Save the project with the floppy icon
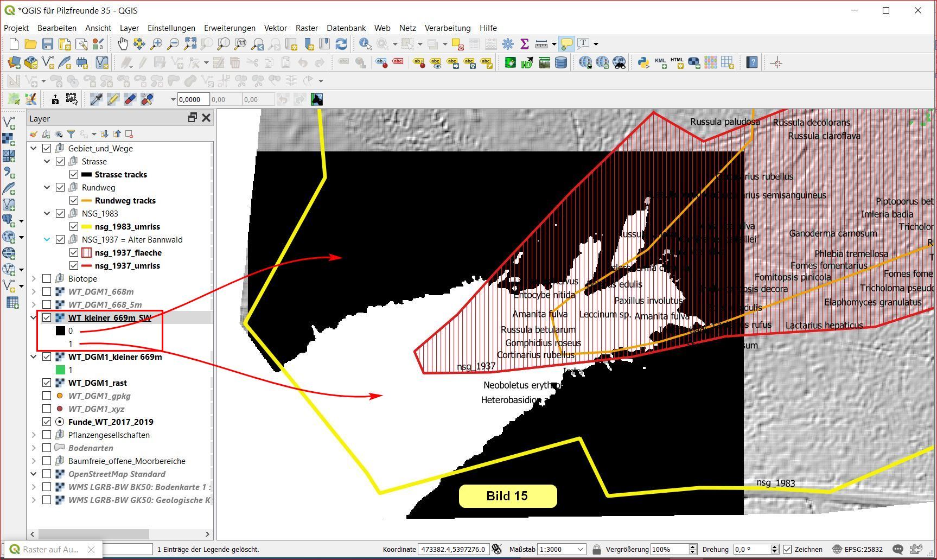The width and height of the screenshot is (937, 560). pyautogui.click(x=48, y=44)
